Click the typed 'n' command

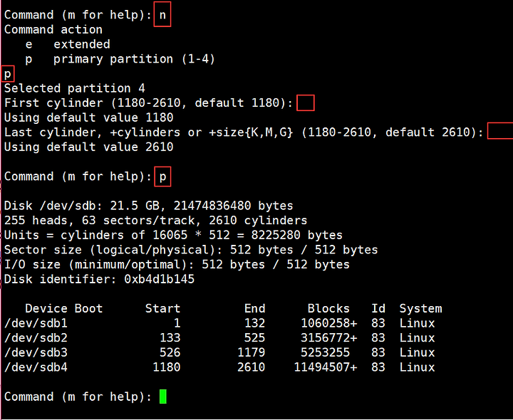tap(162, 15)
